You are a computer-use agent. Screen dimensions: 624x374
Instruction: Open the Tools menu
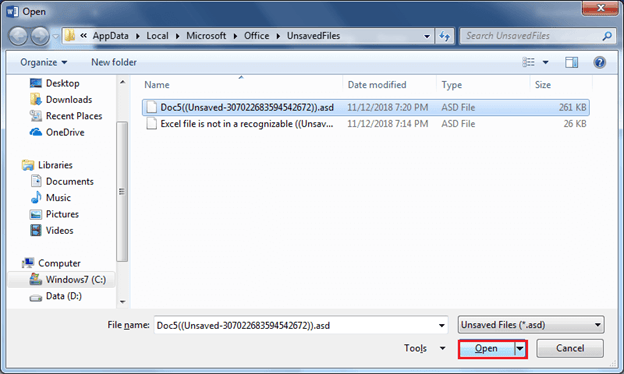[x=415, y=348]
